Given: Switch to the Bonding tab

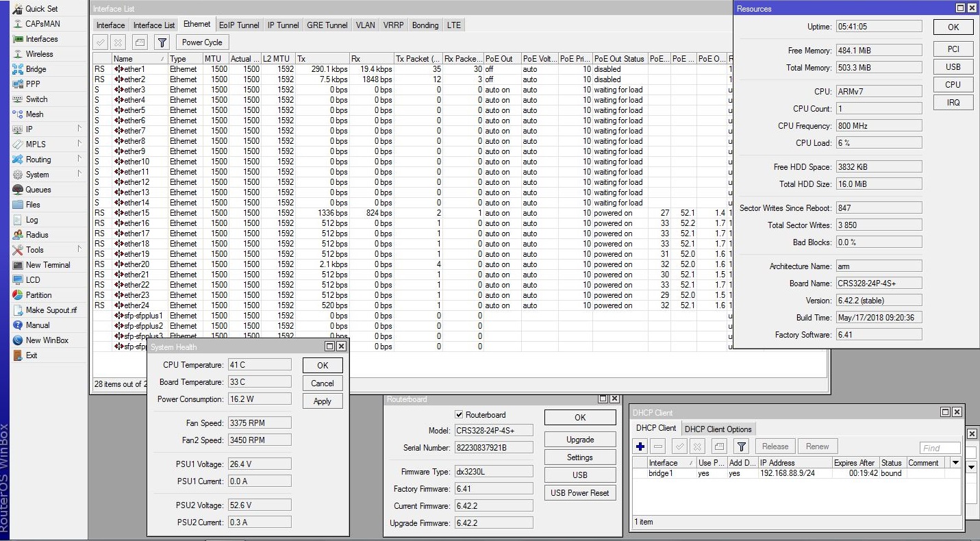Looking at the screenshot, I should (425, 25).
